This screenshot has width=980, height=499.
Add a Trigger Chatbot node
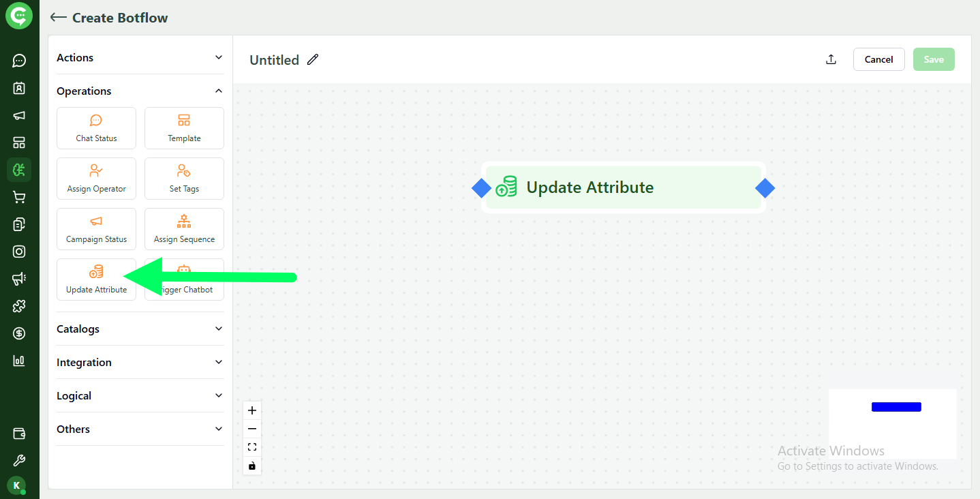coord(184,279)
